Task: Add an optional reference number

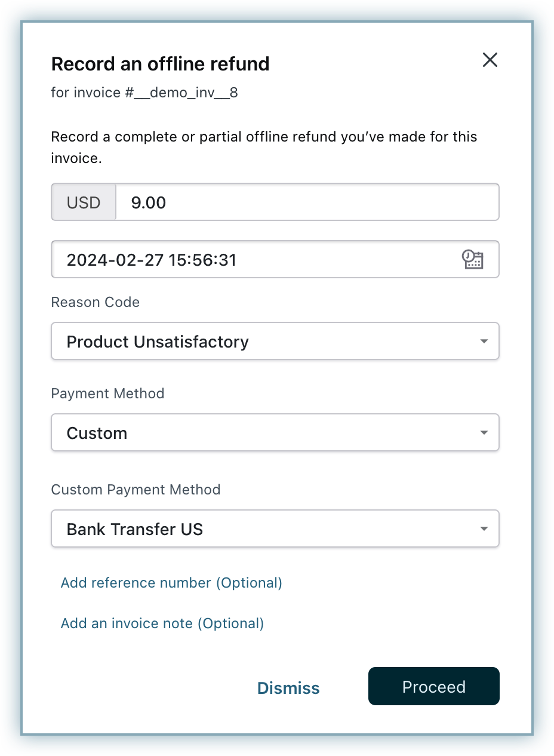Action: coord(171,583)
